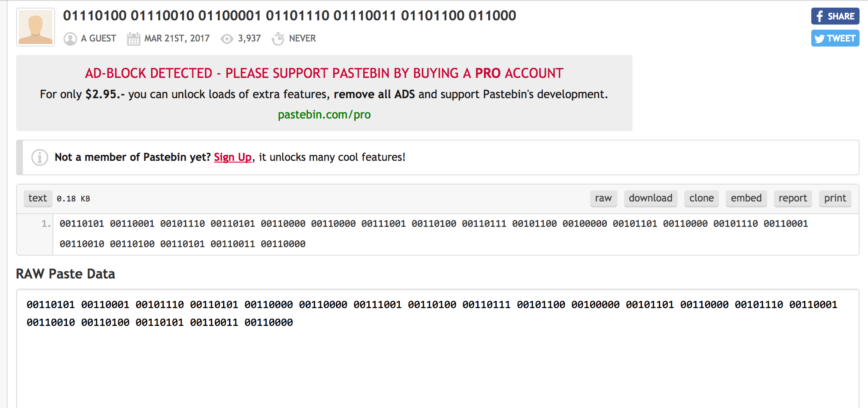This screenshot has height=408, width=868.
Task: Click the calendar icon next to the date
Action: (x=133, y=39)
